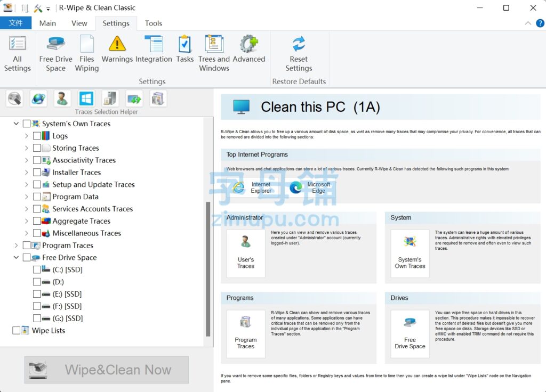Open Warnings settings

point(117,48)
